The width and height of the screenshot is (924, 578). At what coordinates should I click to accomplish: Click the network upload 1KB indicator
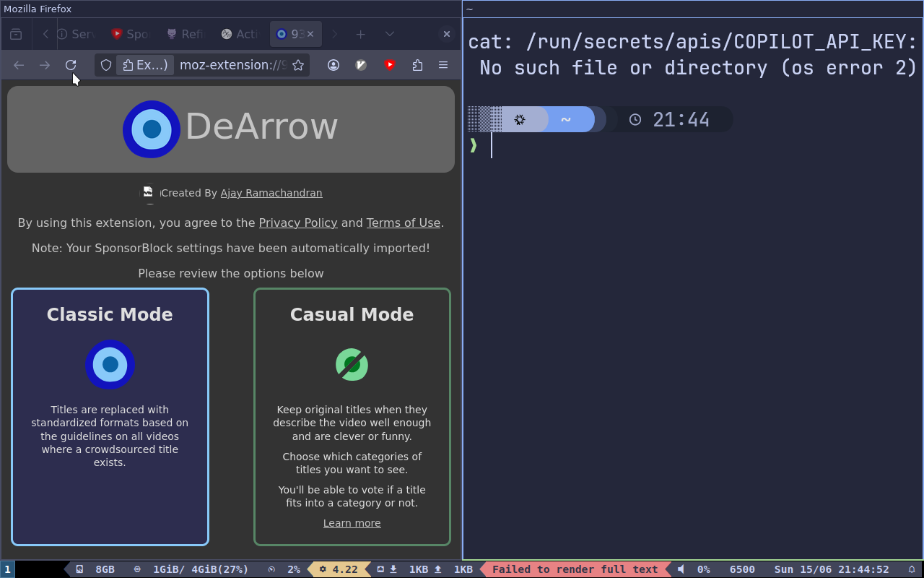tap(453, 569)
